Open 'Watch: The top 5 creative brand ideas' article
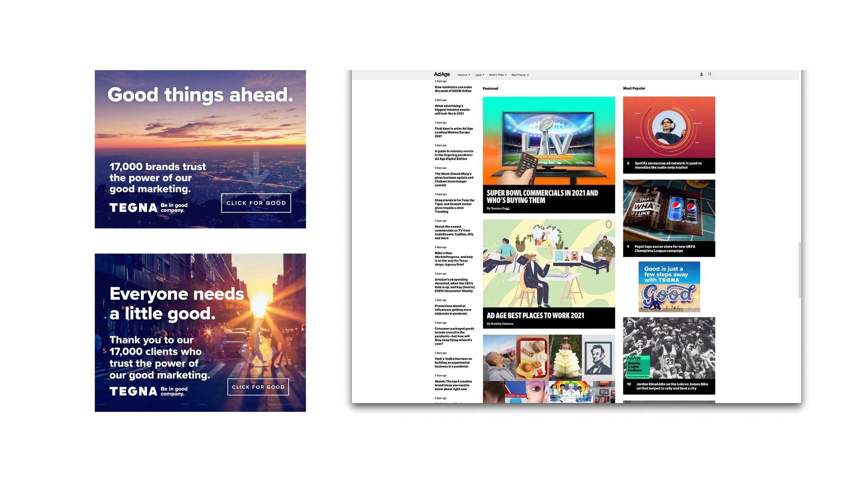 (x=453, y=385)
